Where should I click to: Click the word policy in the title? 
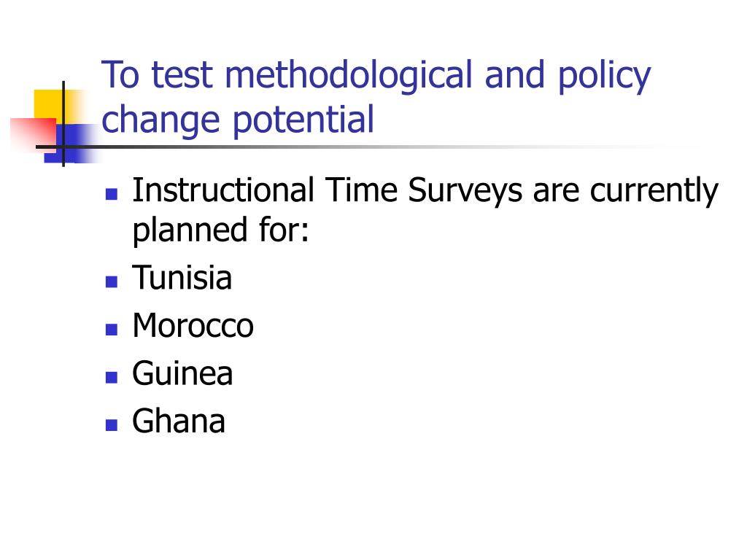click(x=603, y=77)
